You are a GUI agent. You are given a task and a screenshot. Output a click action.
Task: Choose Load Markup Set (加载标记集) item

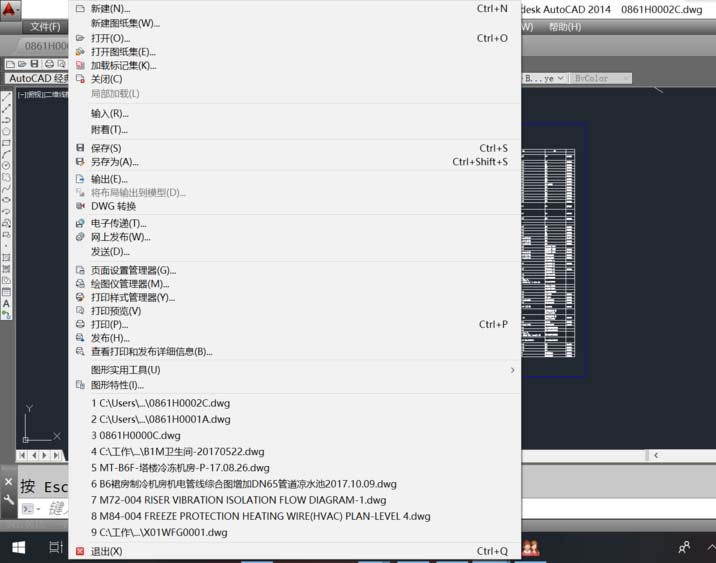click(x=295, y=65)
